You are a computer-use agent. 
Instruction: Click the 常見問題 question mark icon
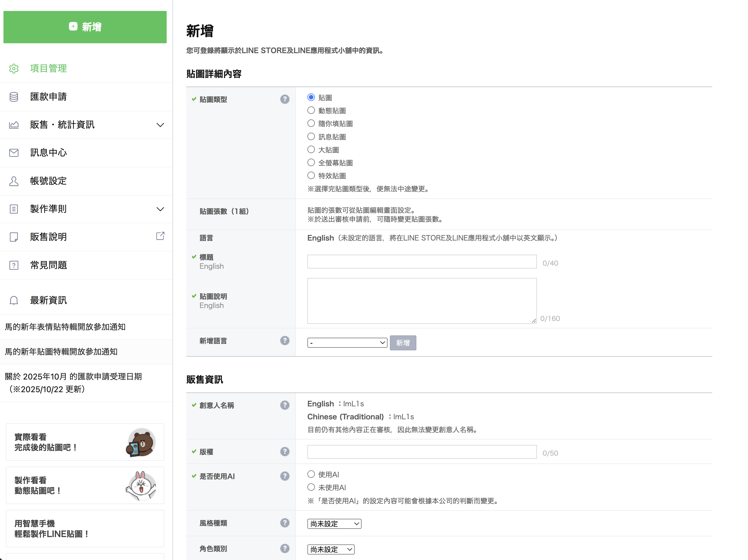click(14, 265)
